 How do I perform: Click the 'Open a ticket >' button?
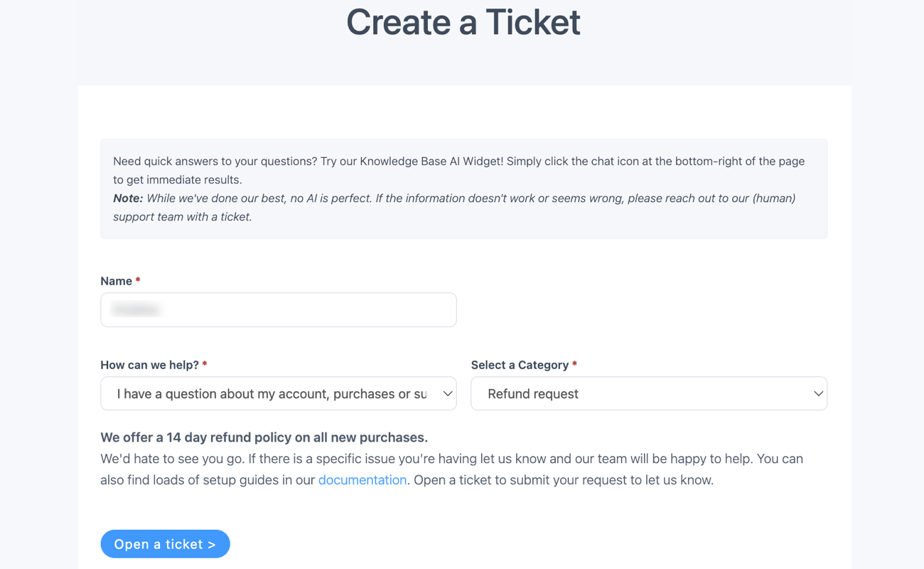tap(165, 543)
